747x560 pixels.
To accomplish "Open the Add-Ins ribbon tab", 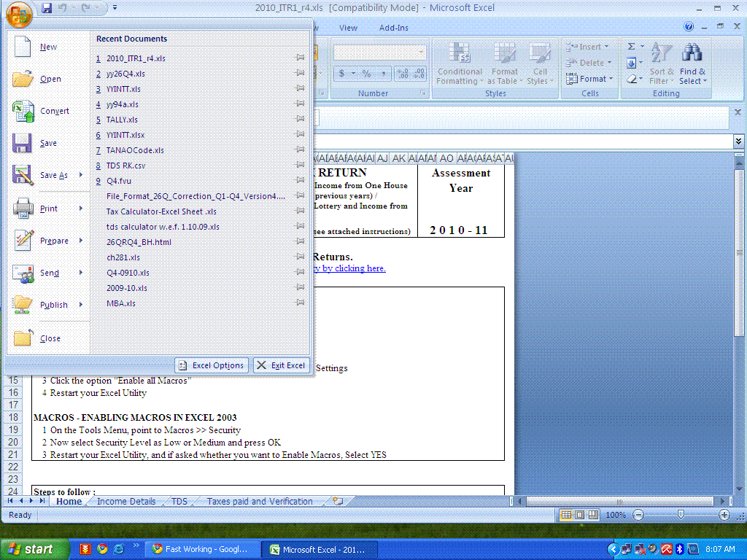I will tap(393, 28).
